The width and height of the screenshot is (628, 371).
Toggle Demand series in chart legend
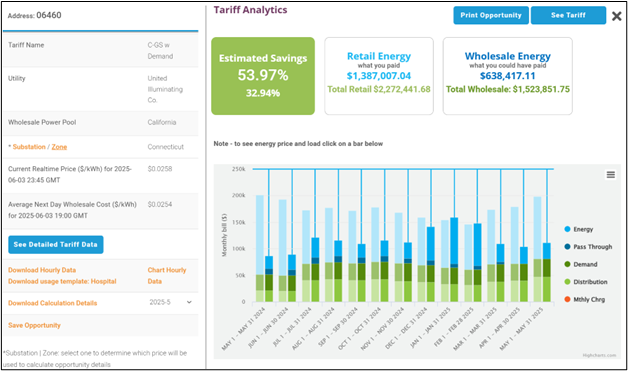[x=581, y=264]
